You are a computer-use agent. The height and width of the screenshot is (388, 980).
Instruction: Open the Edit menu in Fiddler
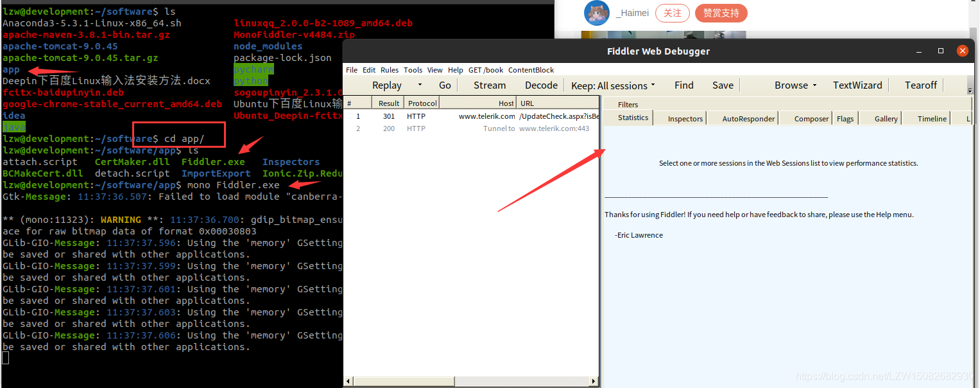pyautogui.click(x=369, y=70)
